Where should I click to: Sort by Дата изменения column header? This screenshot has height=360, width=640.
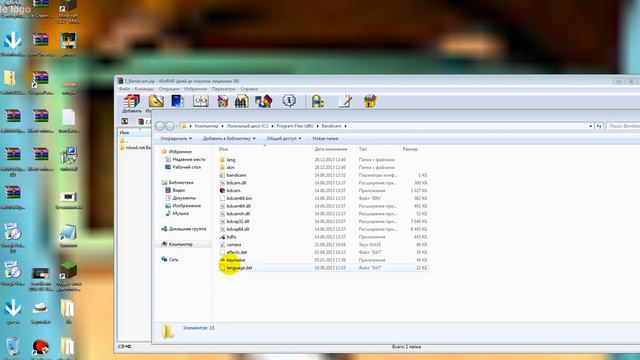(x=331, y=149)
